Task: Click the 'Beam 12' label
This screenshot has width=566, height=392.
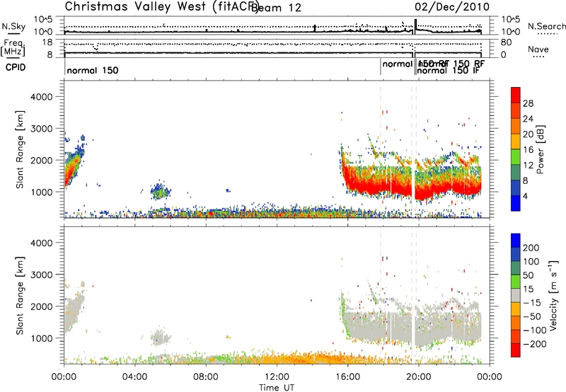Action: click(x=276, y=8)
